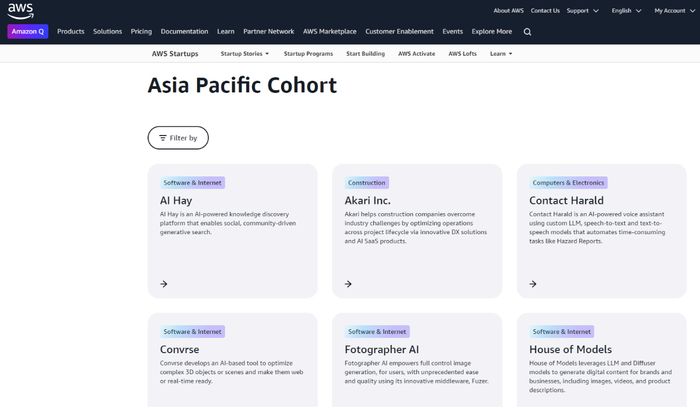Click the Contact Us link
This screenshot has height=417, width=700.
click(545, 11)
